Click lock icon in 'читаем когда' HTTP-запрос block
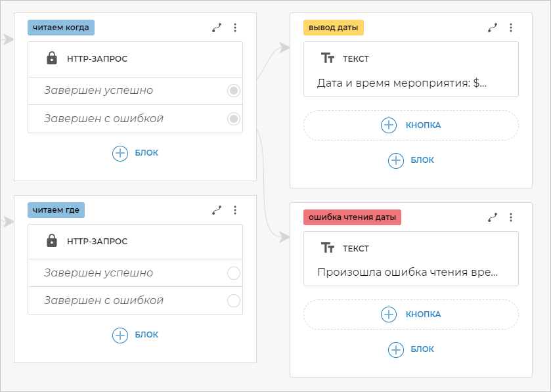Viewport: 551px width, 392px height. click(52, 58)
